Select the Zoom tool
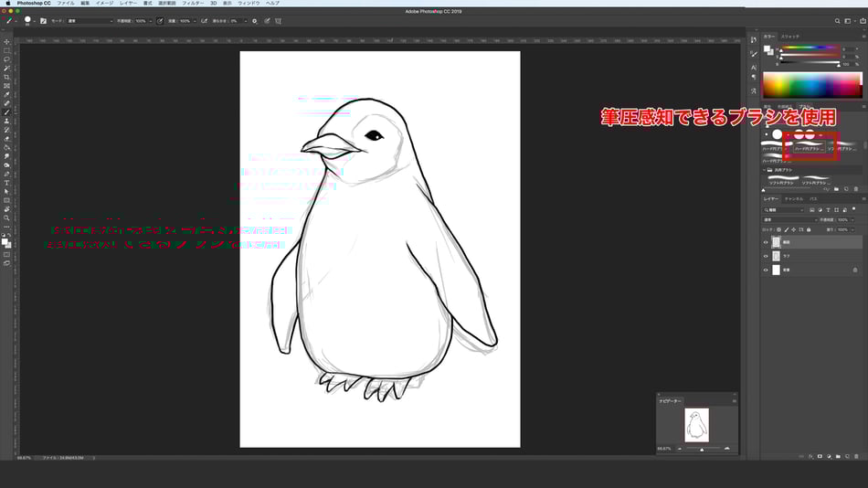868x488 pixels. click(x=6, y=217)
